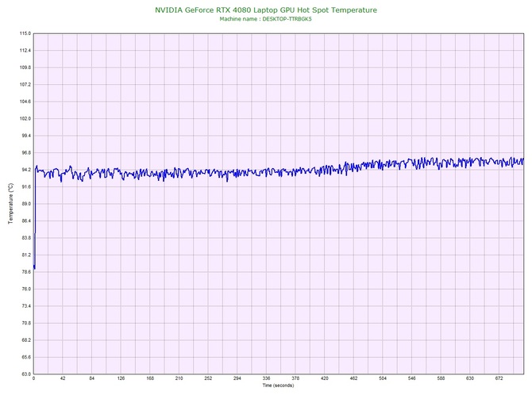
Task: Select the 99.4 temperature axis label
Action: 26,136
